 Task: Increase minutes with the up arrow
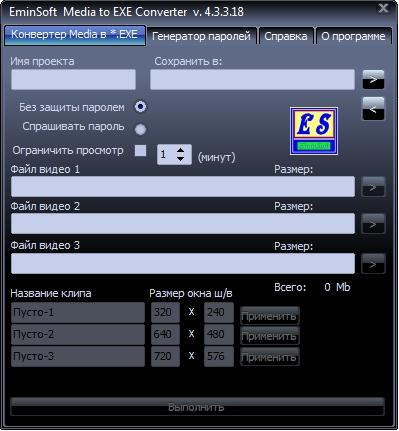(180, 150)
